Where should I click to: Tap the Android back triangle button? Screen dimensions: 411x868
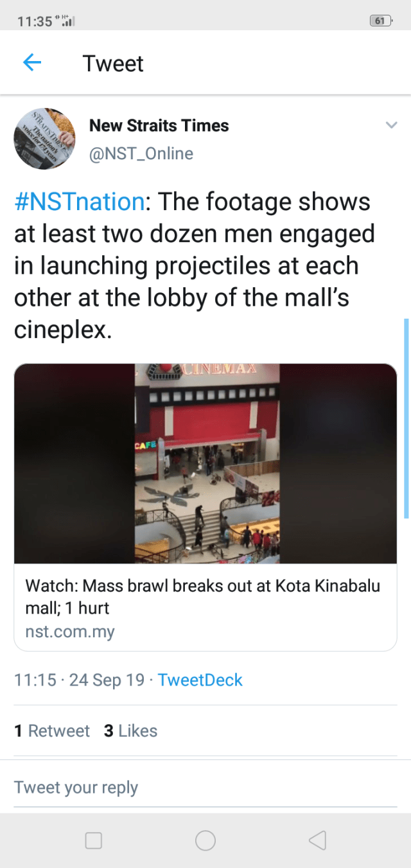(x=317, y=840)
